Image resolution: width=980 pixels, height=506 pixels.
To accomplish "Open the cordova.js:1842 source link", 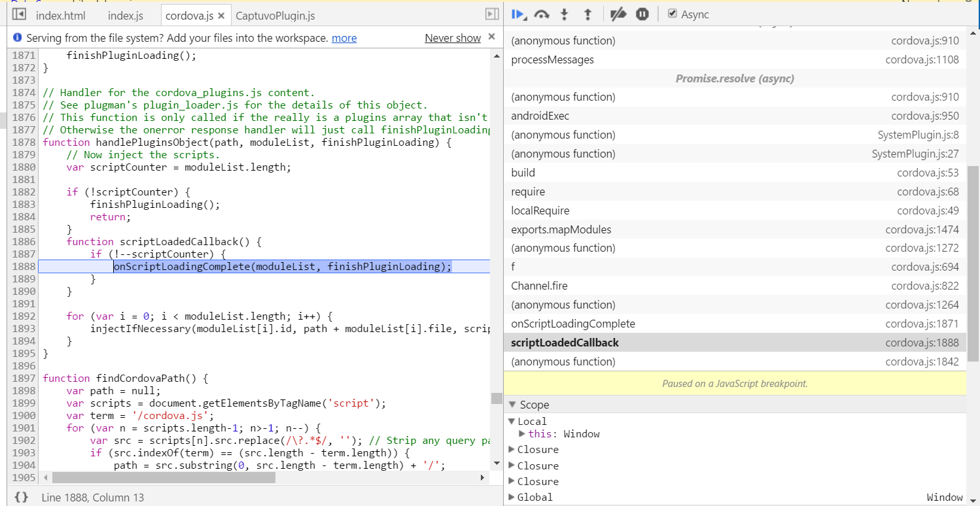I will click(x=922, y=362).
